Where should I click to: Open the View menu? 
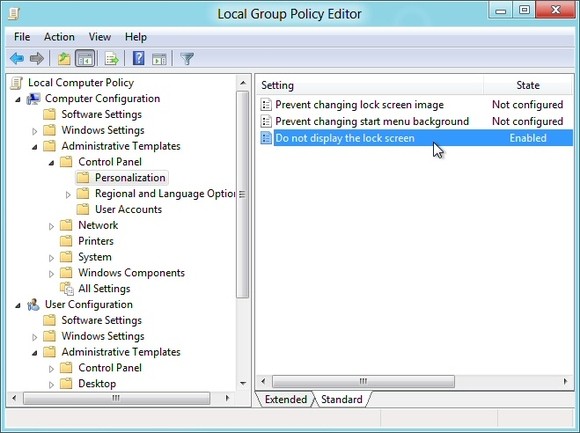pyautogui.click(x=100, y=37)
